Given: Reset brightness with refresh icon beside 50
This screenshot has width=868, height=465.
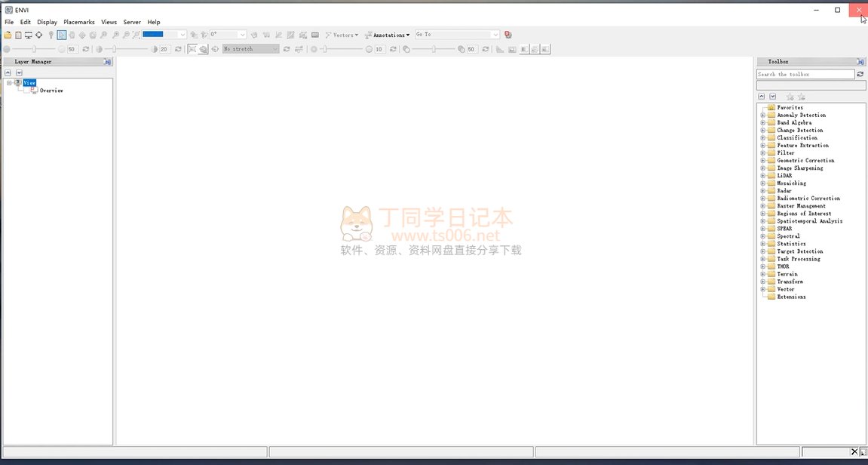Looking at the screenshot, I should point(86,49).
